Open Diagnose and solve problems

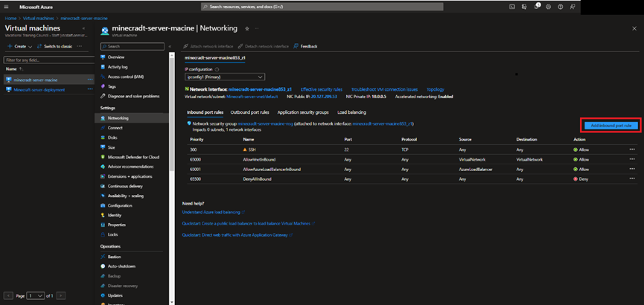pos(132,96)
